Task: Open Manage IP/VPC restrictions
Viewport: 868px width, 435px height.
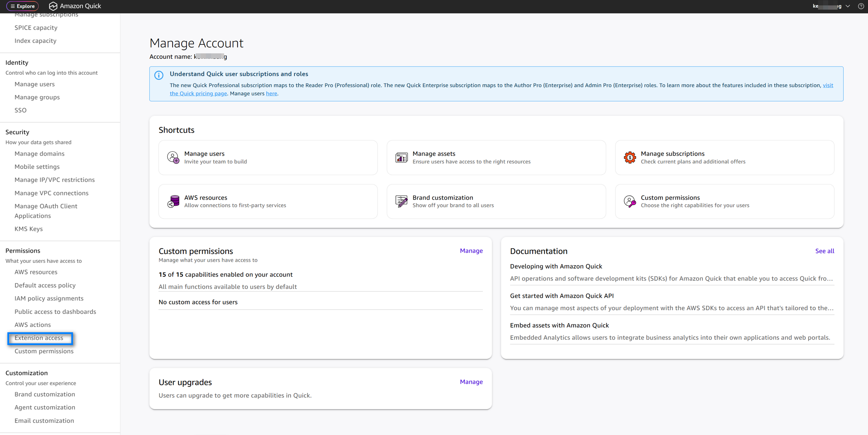Action: 55,180
